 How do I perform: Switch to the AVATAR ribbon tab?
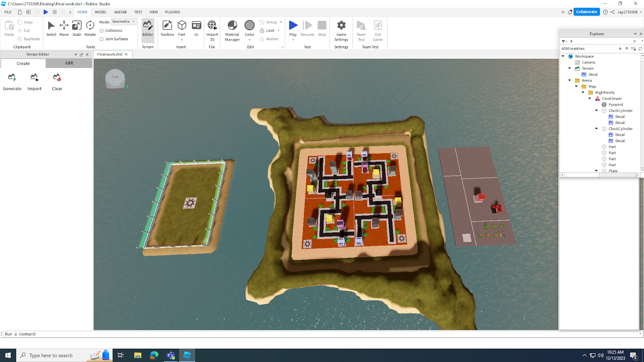120,12
